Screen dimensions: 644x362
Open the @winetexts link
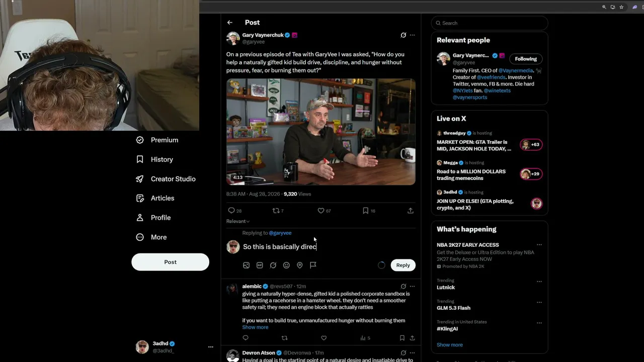tap(497, 90)
